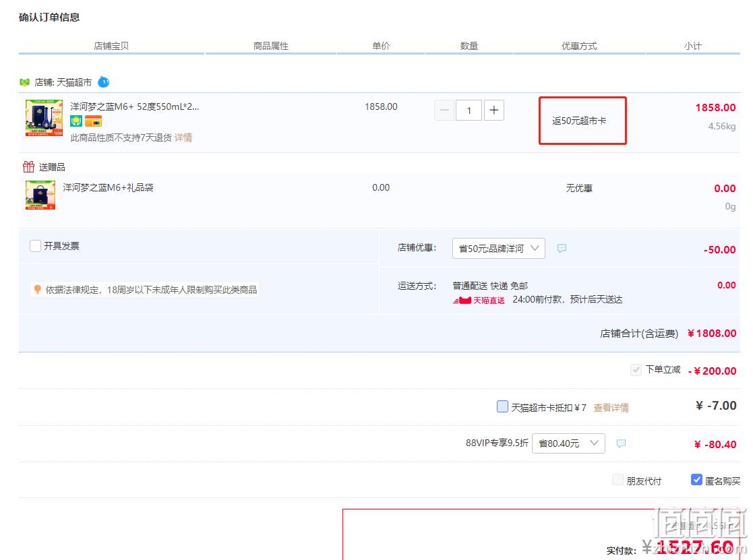Click the -¥200.00 下单立减 amount
Image resolution: width=753 pixels, height=560 pixels.
pyautogui.click(x=712, y=371)
